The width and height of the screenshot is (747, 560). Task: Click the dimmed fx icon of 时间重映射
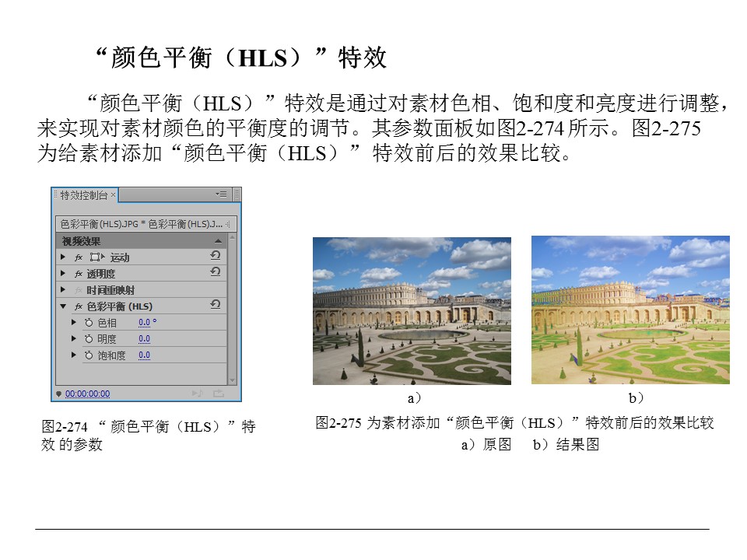[79, 290]
